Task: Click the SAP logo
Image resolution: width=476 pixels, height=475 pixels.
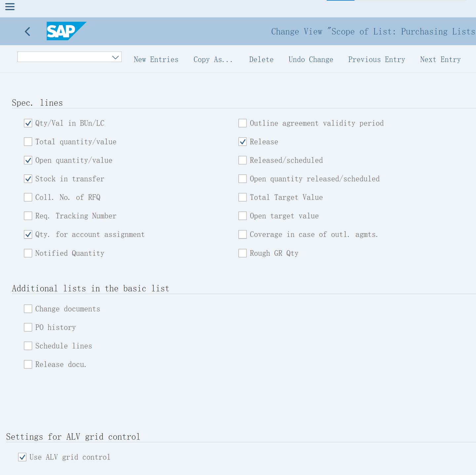Action: coord(66,31)
